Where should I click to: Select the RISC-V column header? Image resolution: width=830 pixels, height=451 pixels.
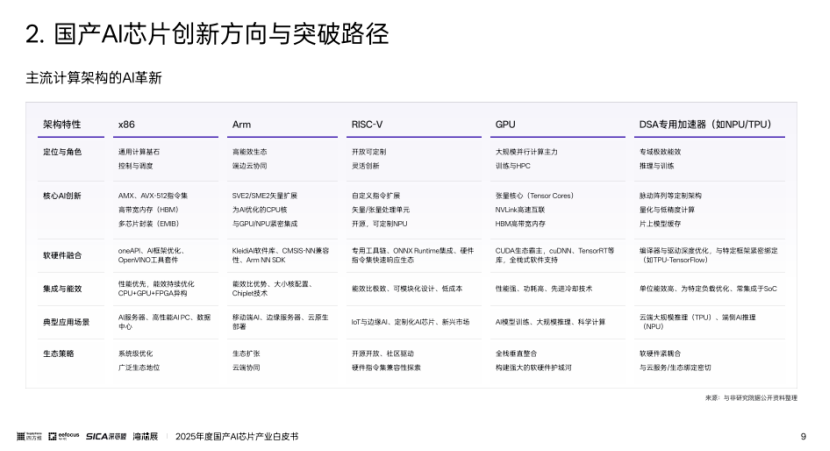pyautogui.click(x=367, y=125)
